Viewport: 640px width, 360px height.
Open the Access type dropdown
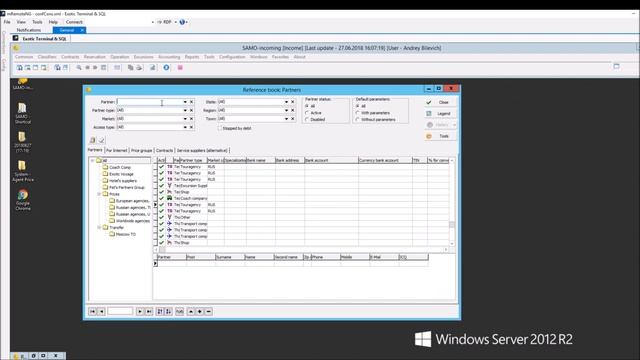[x=185, y=127]
